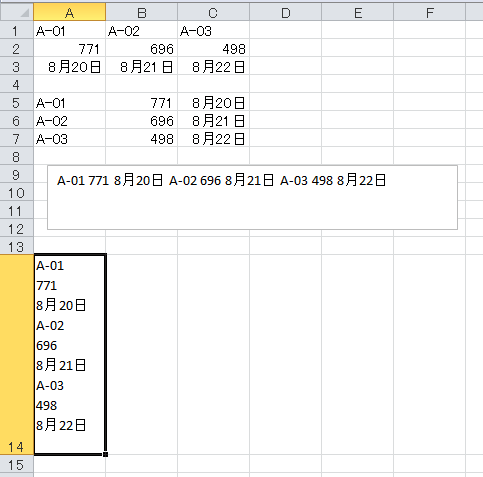Click cell C5 showing 8月20日
483x477 pixels.
point(214,102)
